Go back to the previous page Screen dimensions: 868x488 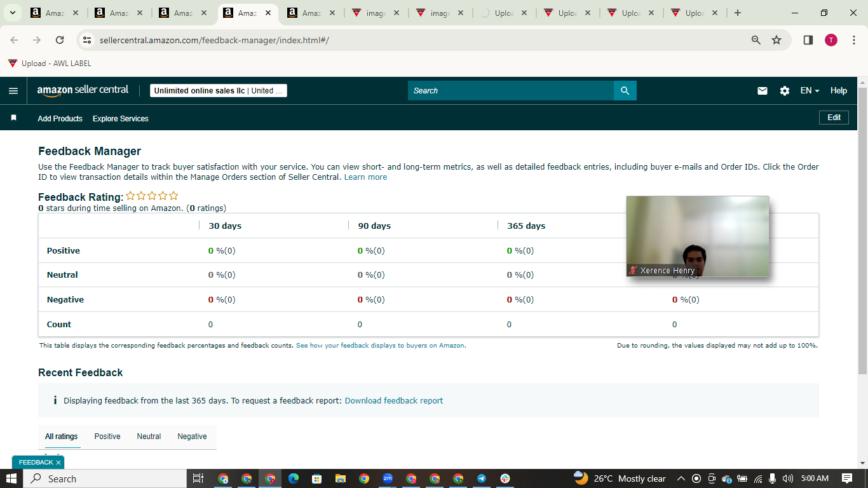(x=14, y=40)
